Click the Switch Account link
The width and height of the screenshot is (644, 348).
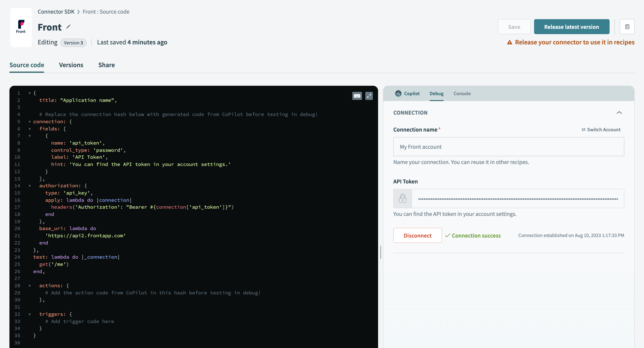601,130
